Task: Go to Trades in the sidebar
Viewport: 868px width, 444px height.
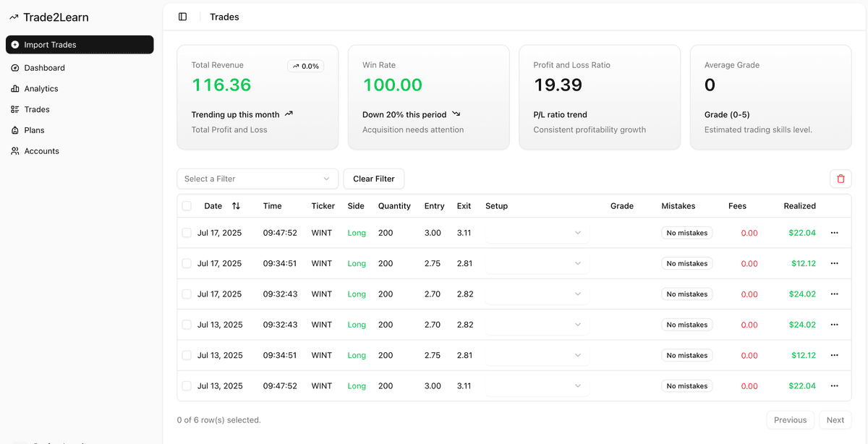Action: pos(36,110)
